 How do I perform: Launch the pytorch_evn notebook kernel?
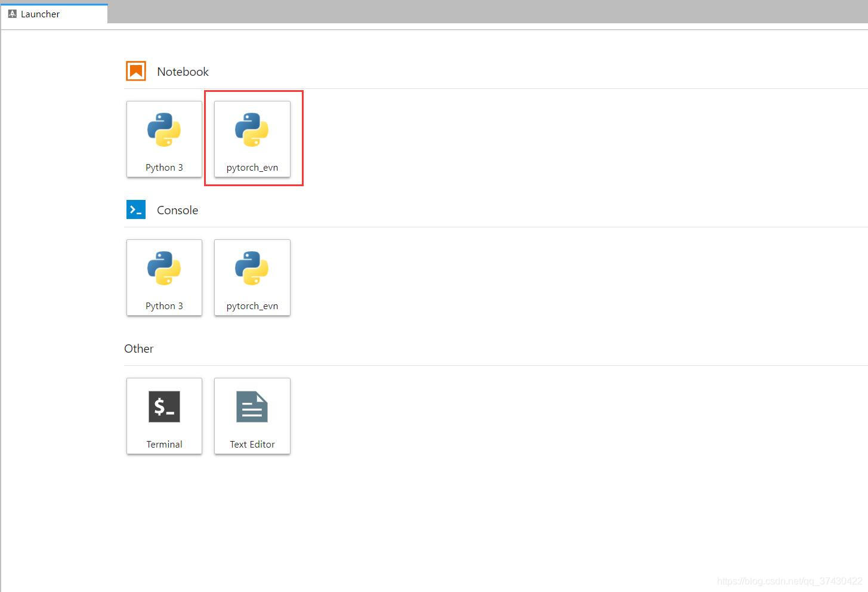tap(252, 139)
